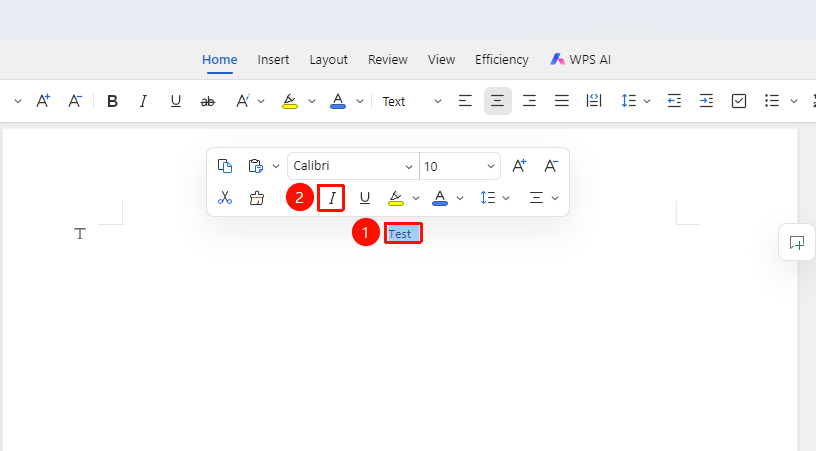Open the Text style dropdown

[x=411, y=101]
